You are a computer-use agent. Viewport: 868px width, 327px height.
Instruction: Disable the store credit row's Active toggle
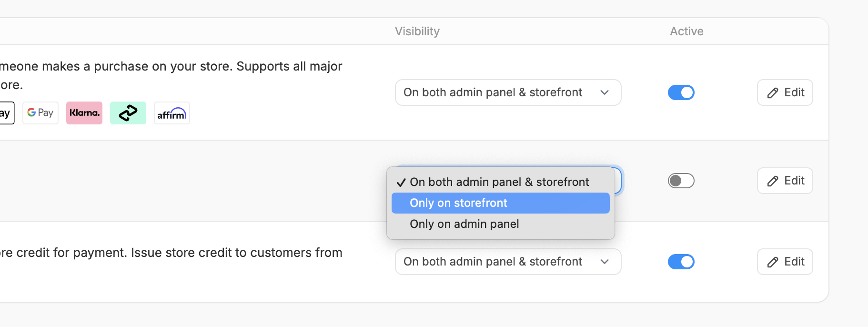[681, 262]
